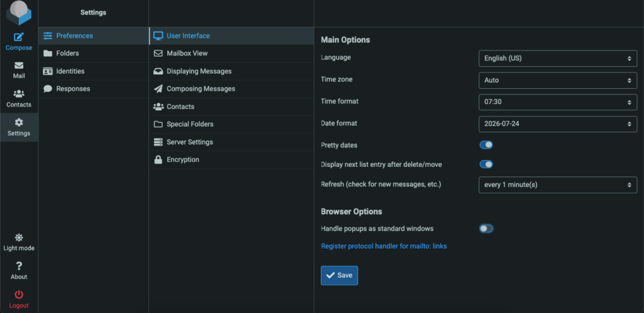
Task: Enable Handle popups as standard windows
Action: point(486,228)
